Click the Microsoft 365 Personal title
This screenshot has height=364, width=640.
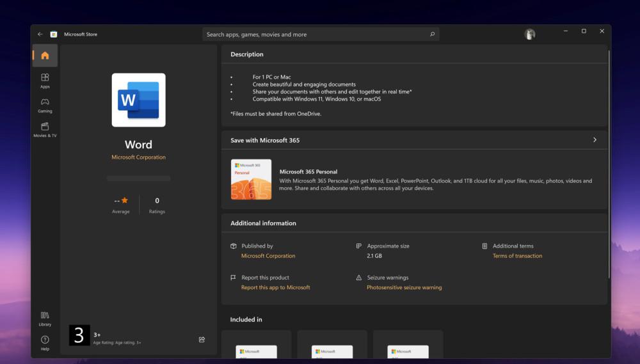tap(308, 172)
